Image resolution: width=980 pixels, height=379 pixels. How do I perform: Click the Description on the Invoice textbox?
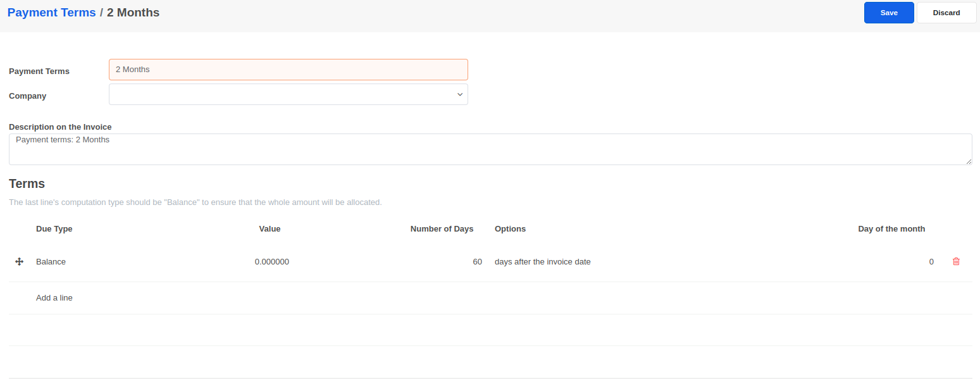click(x=490, y=149)
